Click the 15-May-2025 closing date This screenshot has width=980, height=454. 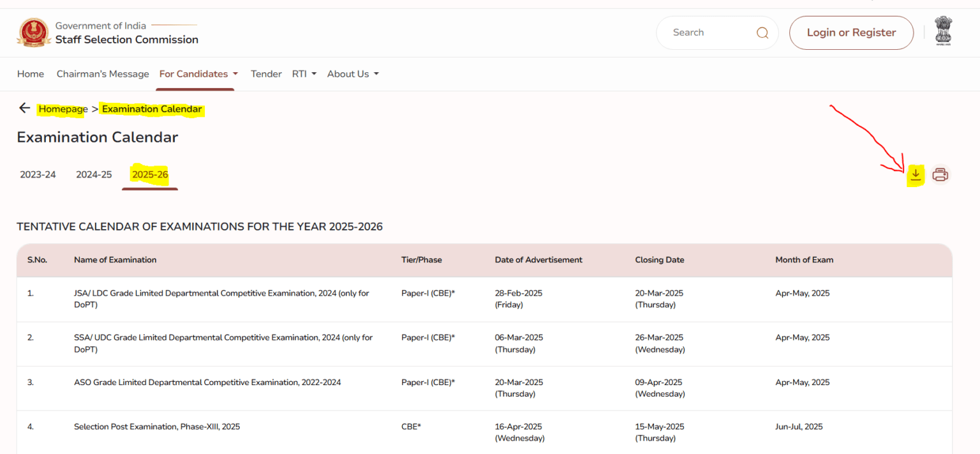(x=660, y=427)
